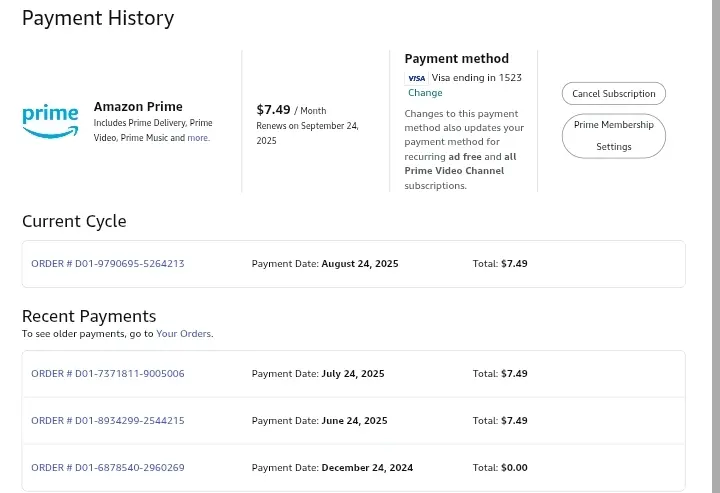Screen dimensions: 720x493
Task: Click Payment Date July 24, 2025
Action: point(318,374)
